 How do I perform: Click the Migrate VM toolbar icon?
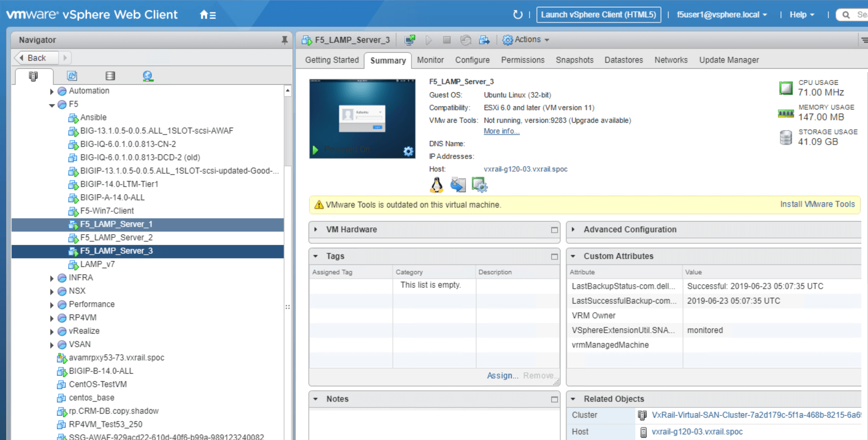click(484, 40)
